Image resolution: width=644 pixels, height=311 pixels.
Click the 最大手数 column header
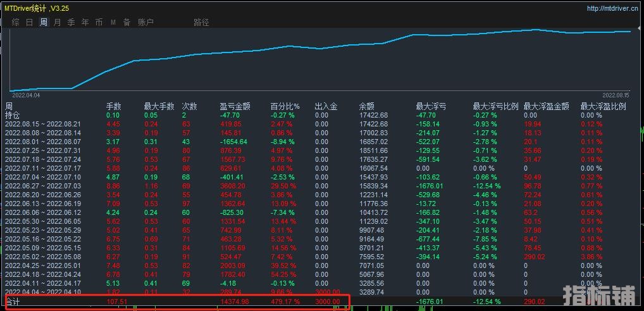pyautogui.click(x=159, y=107)
